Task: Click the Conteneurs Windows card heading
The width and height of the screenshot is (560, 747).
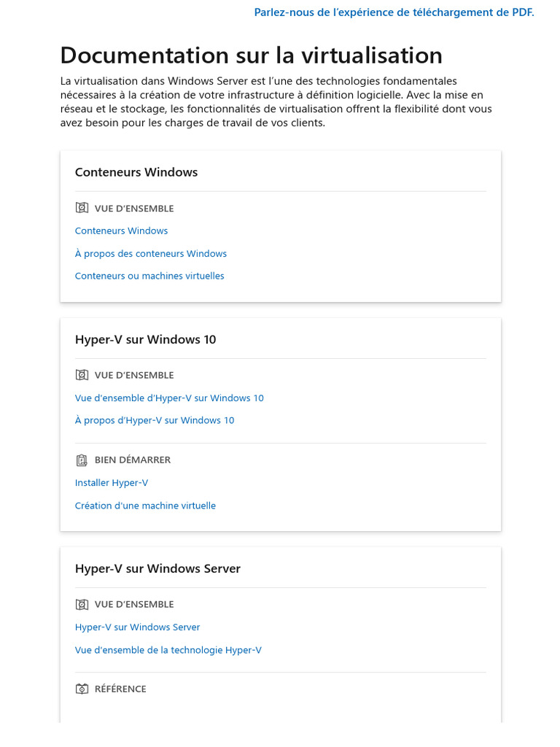Action: tap(136, 172)
